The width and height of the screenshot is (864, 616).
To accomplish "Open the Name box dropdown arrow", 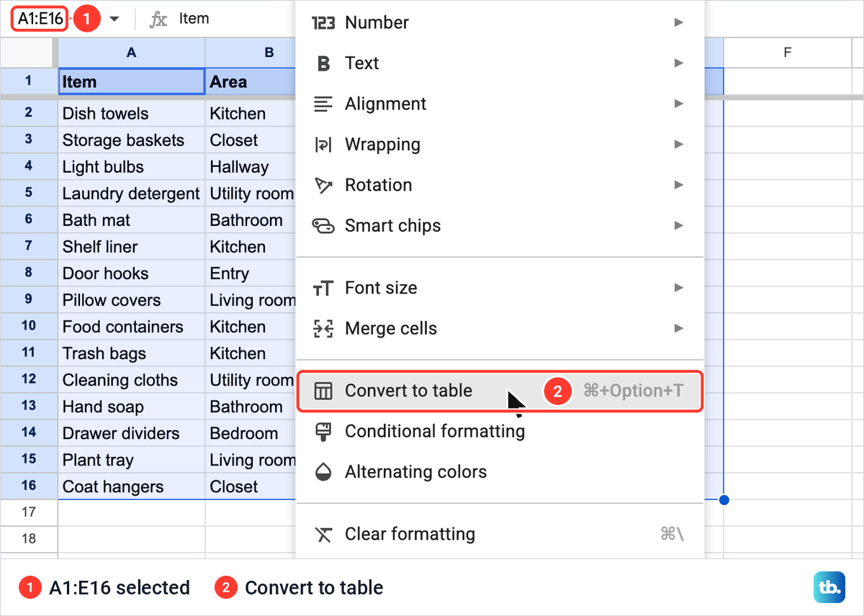I will 114,19.
